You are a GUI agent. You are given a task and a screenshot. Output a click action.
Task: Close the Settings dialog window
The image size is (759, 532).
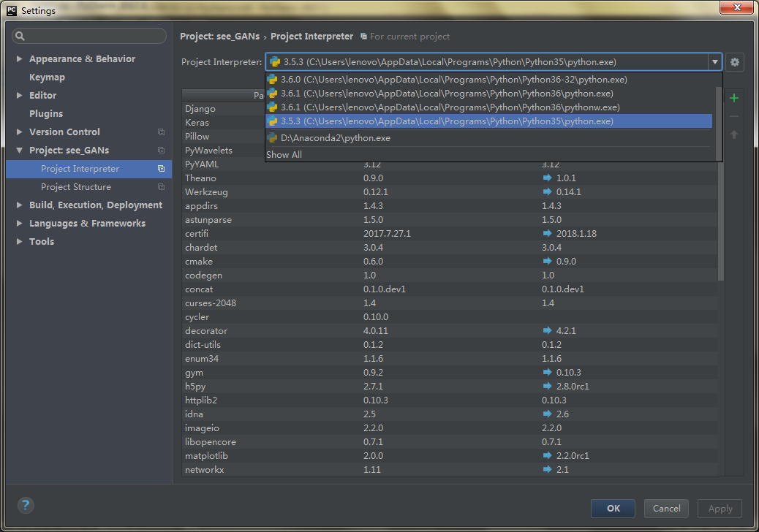[736, 7]
